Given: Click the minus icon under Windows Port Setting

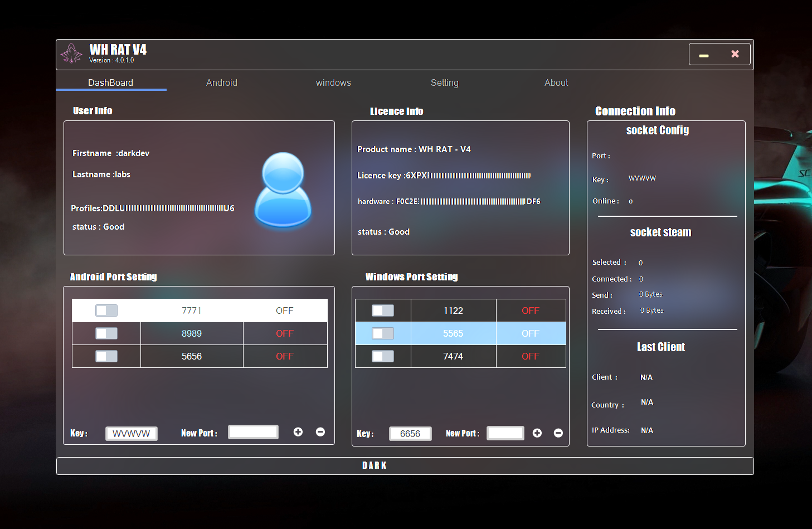Looking at the screenshot, I should tap(558, 433).
